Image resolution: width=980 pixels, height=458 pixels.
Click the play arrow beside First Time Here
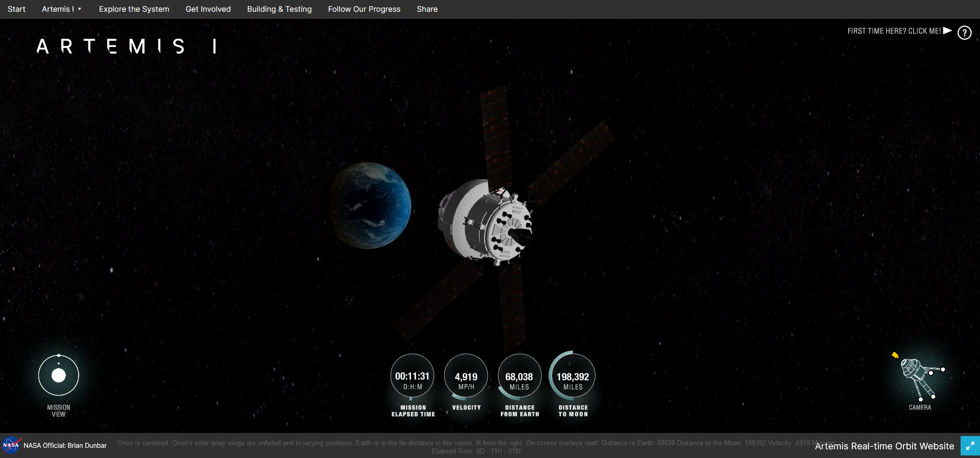click(947, 31)
